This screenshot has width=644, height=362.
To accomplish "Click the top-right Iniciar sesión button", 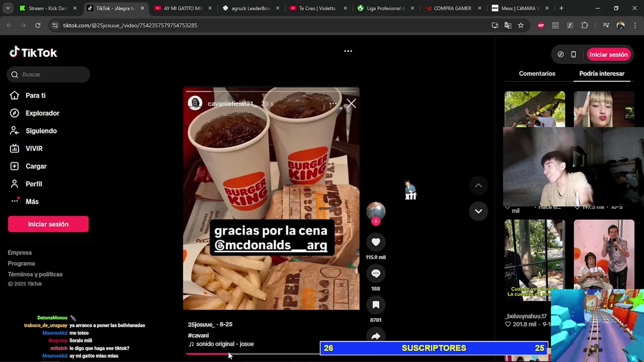I will tap(609, 54).
